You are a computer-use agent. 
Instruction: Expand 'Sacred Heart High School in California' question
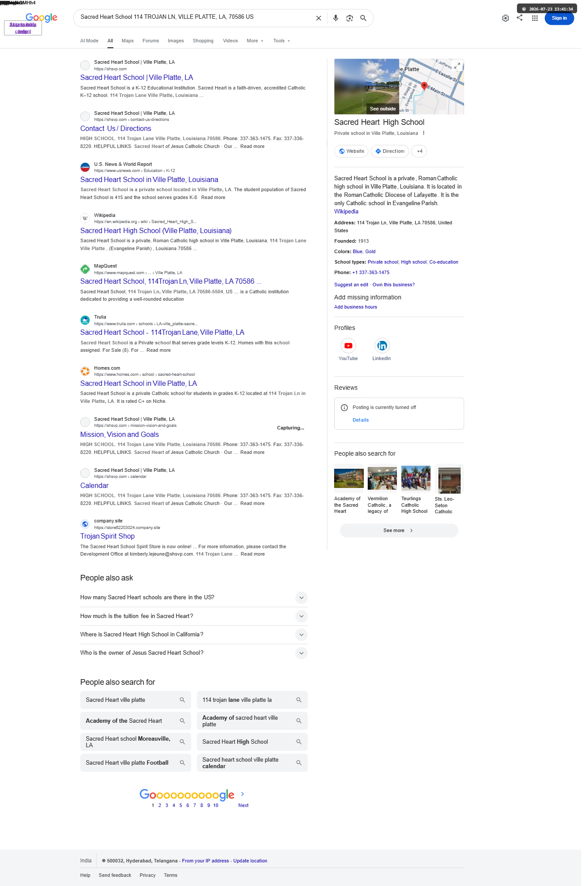point(301,635)
